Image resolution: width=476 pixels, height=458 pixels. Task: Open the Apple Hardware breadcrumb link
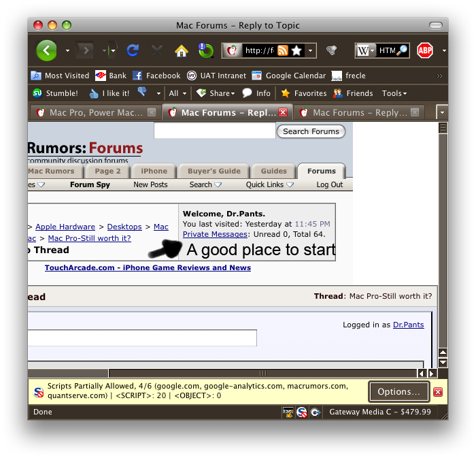(x=65, y=227)
